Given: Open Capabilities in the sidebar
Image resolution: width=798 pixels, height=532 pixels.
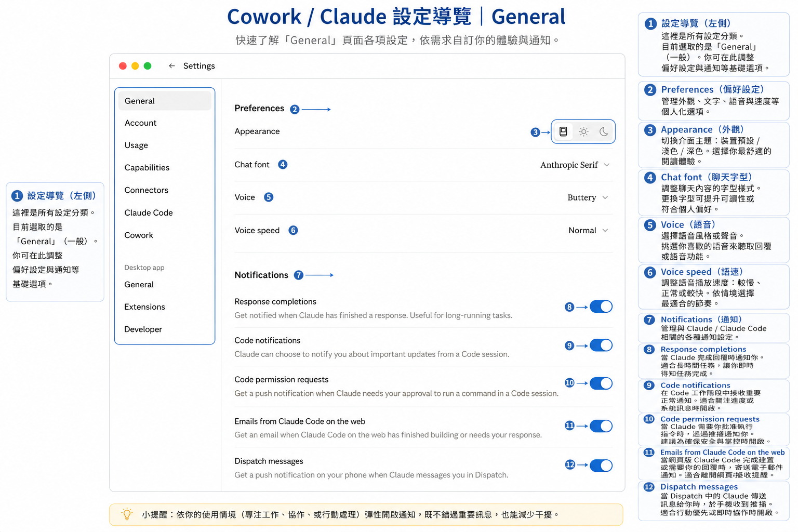Looking at the screenshot, I should (147, 168).
